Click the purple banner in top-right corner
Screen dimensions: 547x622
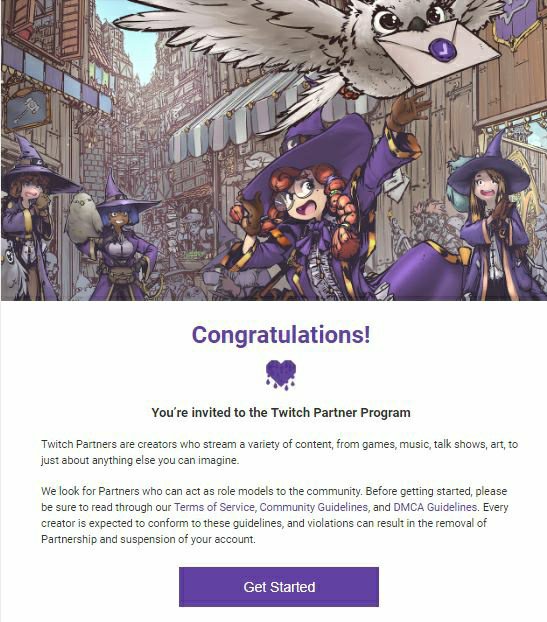coord(518,19)
